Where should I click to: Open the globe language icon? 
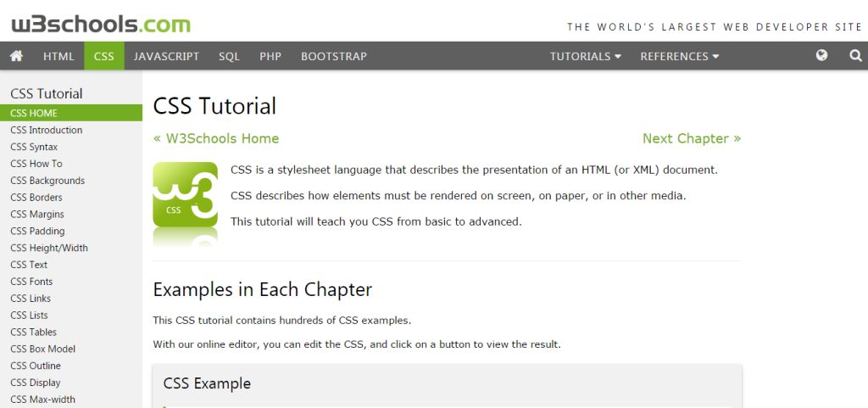click(x=821, y=56)
